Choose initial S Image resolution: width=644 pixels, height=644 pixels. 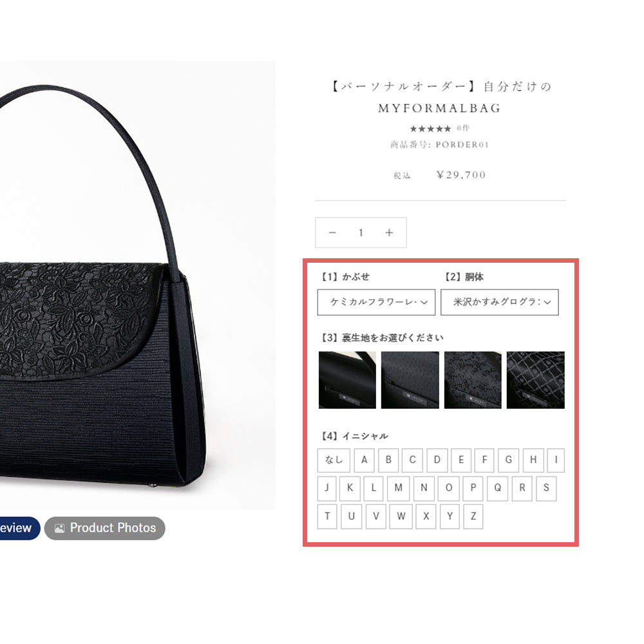546,488
